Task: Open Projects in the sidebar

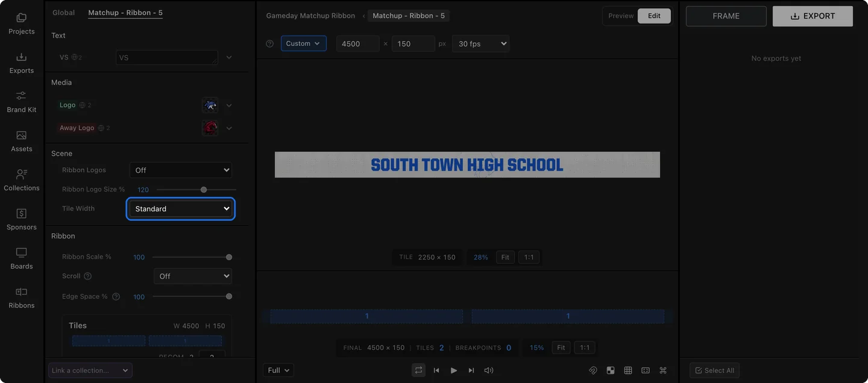Action: (x=22, y=24)
